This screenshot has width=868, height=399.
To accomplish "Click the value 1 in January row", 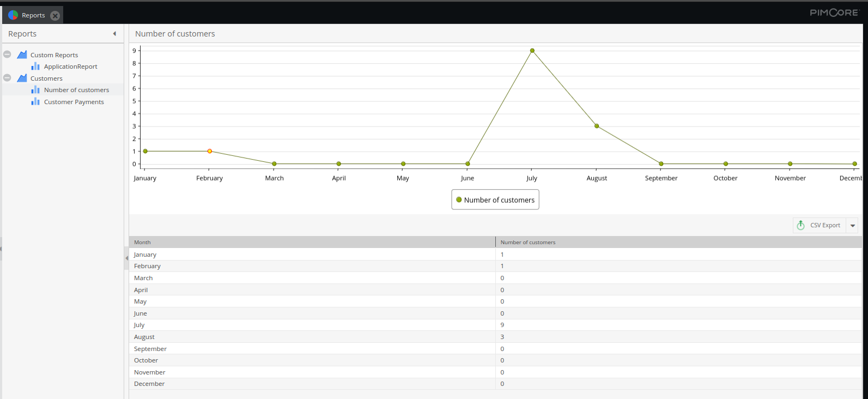I will tap(502, 255).
